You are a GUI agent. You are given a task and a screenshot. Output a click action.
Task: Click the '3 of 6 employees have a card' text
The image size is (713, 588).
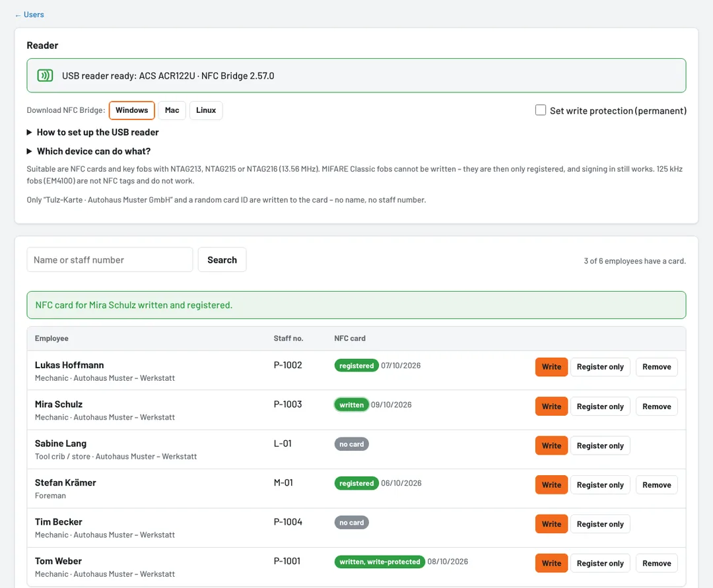coord(635,261)
